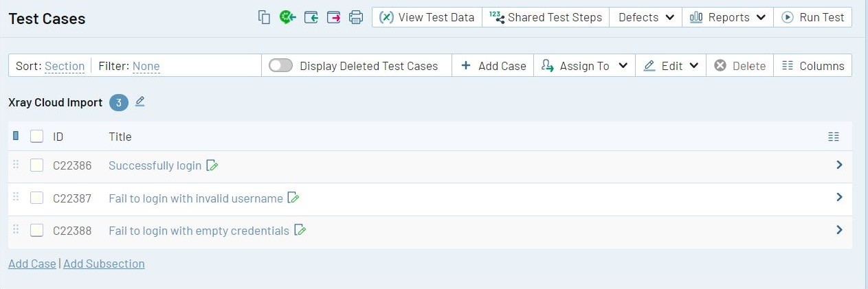Click the Add Subsection link
Image resolution: width=868 pixels, height=289 pixels.
pyautogui.click(x=104, y=264)
